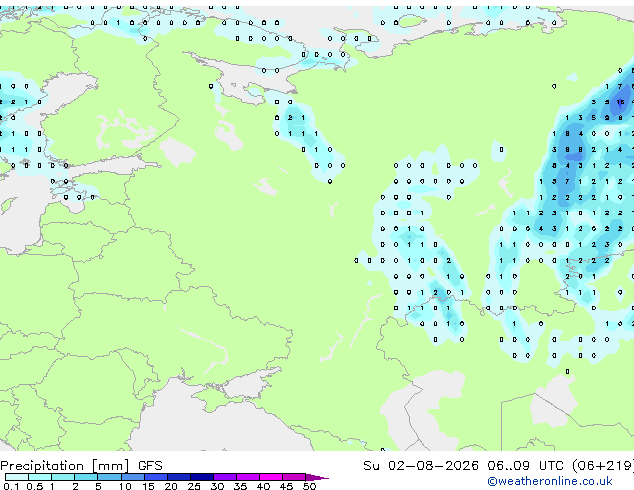Select the legend label '0.5'
The image size is (634, 490).
click(x=35, y=486)
